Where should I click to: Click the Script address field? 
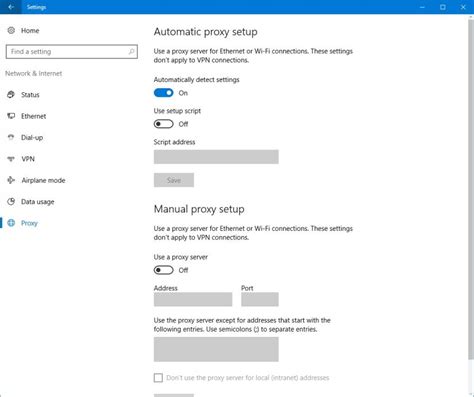(216, 157)
